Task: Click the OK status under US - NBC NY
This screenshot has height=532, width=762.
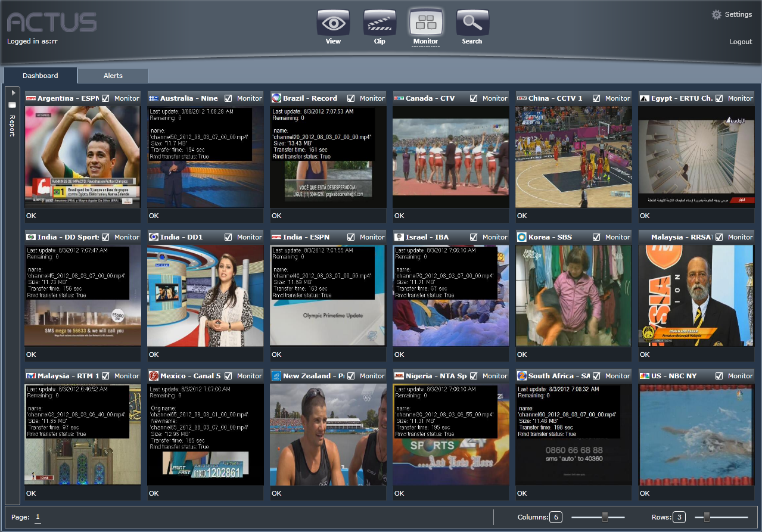Action: pyautogui.click(x=645, y=493)
